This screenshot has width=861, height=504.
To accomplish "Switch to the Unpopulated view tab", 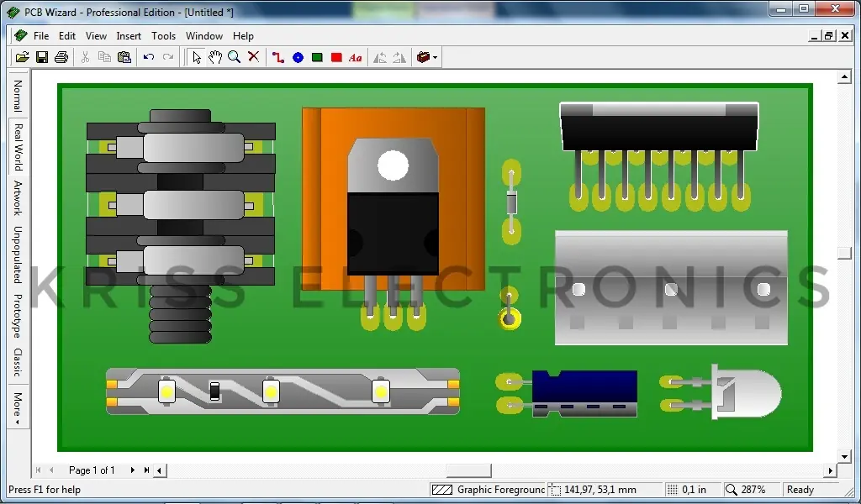I will 18,255.
